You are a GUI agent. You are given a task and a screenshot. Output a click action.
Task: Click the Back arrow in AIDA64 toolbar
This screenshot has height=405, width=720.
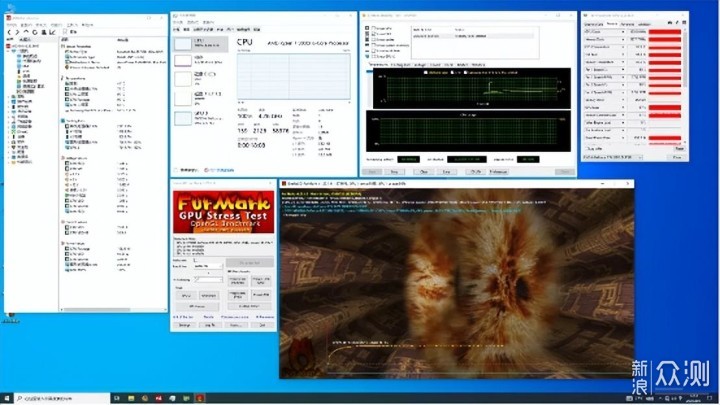[9, 32]
